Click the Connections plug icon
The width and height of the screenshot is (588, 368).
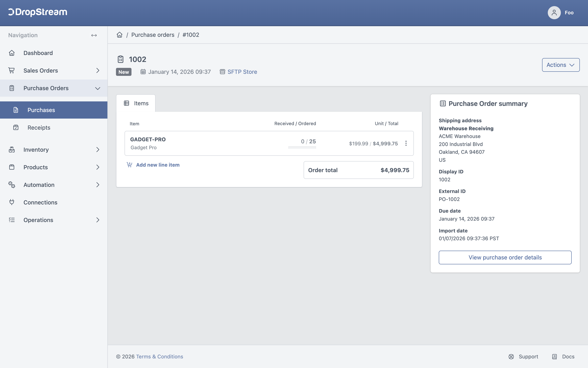pyautogui.click(x=12, y=202)
